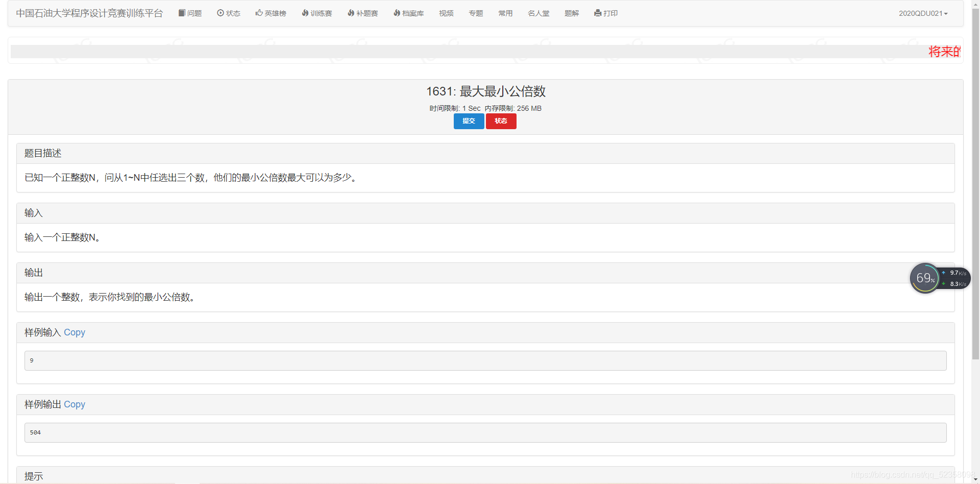Click the book icon beside 问题
This screenshot has width=980, height=484.
click(x=182, y=13)
